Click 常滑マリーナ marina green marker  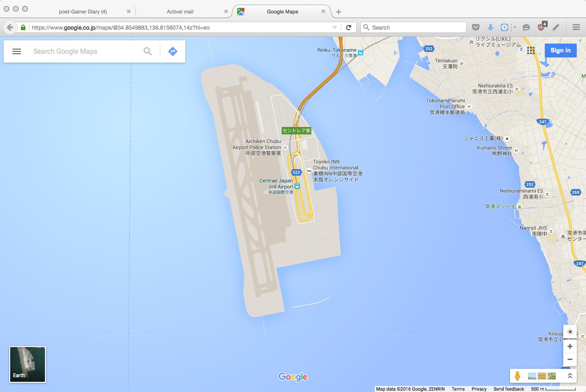[520, 207]
